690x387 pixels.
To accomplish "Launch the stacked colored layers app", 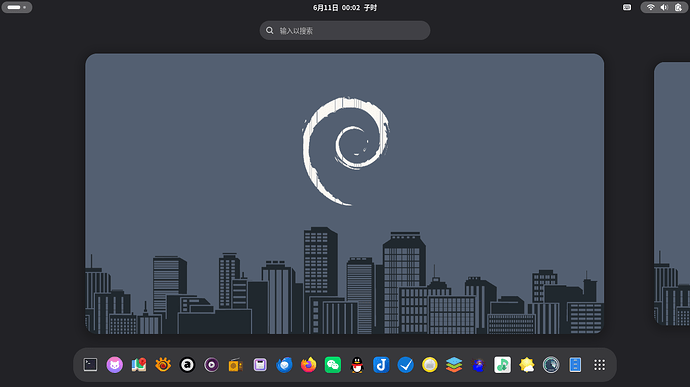I will pyautogui.click(x=454, y=365).
